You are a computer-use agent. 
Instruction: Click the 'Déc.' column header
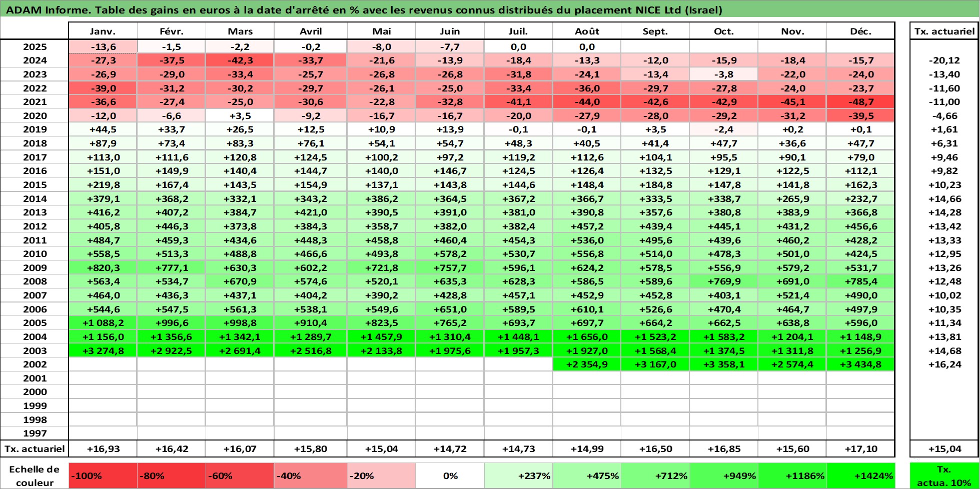pos(860,31)
